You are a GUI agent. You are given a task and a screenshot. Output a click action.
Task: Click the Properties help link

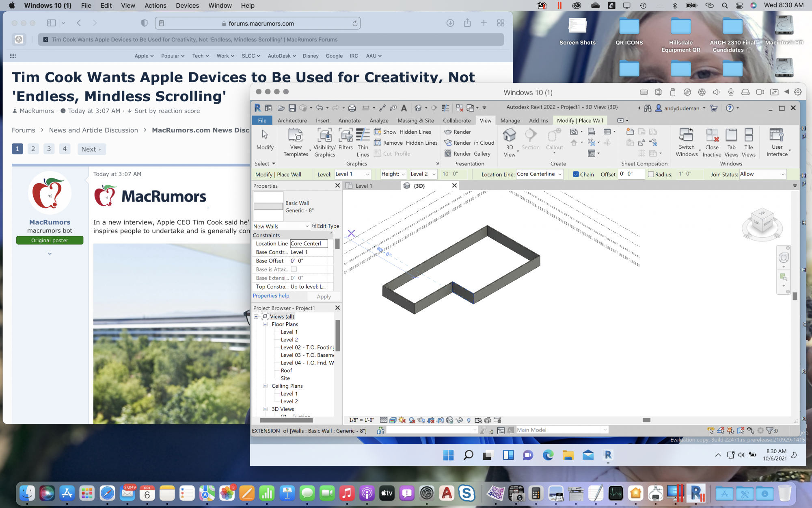pyautogui.click(x=271, y=296)
